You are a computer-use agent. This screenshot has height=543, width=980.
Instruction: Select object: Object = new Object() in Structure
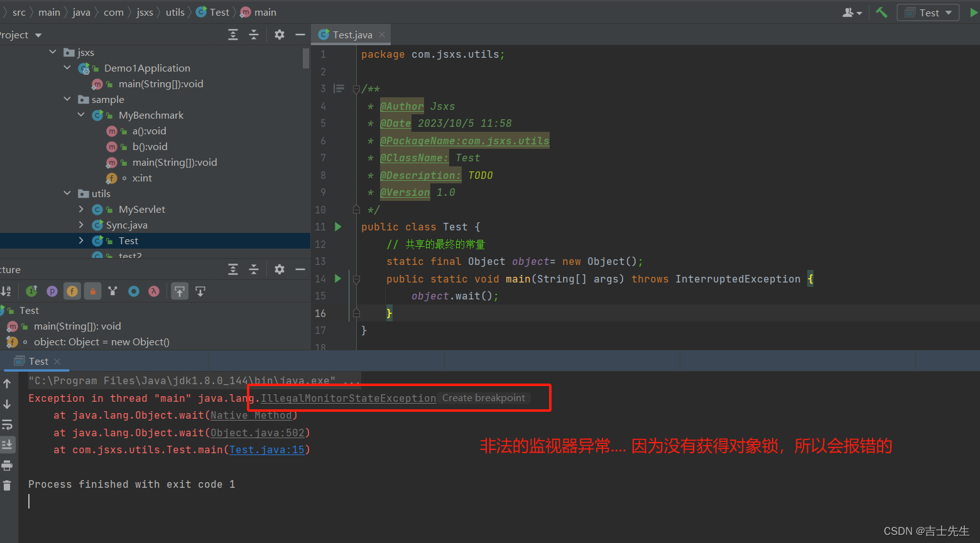pyautogui.click(x=102, y=341)
